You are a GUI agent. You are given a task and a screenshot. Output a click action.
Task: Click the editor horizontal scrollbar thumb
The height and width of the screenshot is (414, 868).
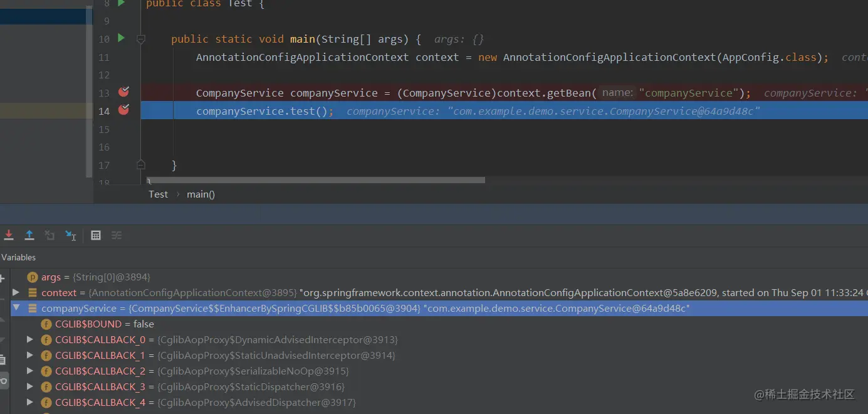(316, 180)
